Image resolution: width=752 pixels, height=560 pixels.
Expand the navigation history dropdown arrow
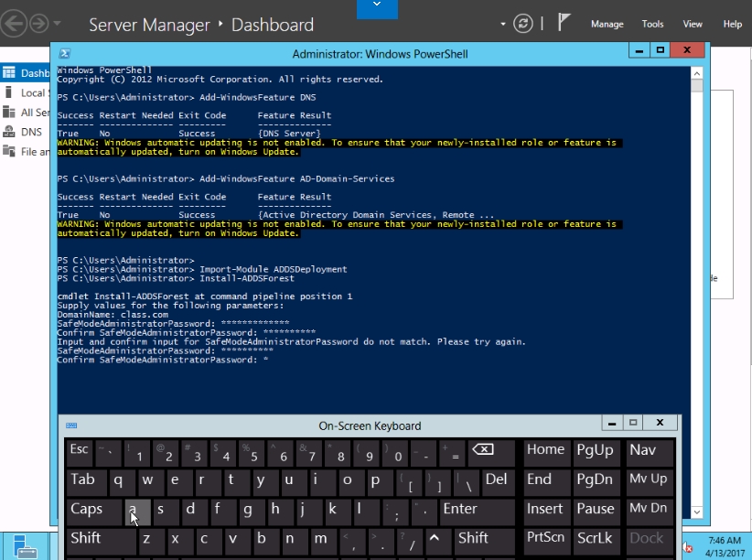58,24
